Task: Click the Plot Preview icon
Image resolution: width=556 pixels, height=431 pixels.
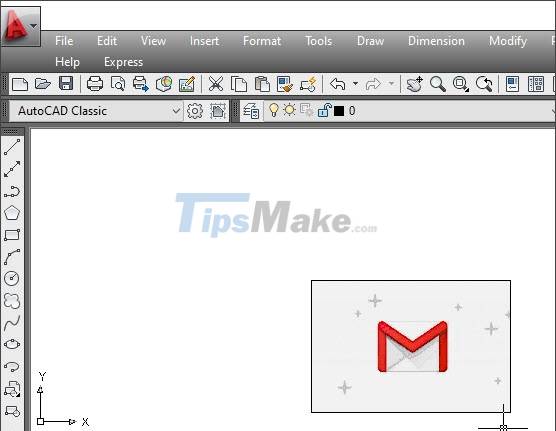Action: (x=118, y=84)
